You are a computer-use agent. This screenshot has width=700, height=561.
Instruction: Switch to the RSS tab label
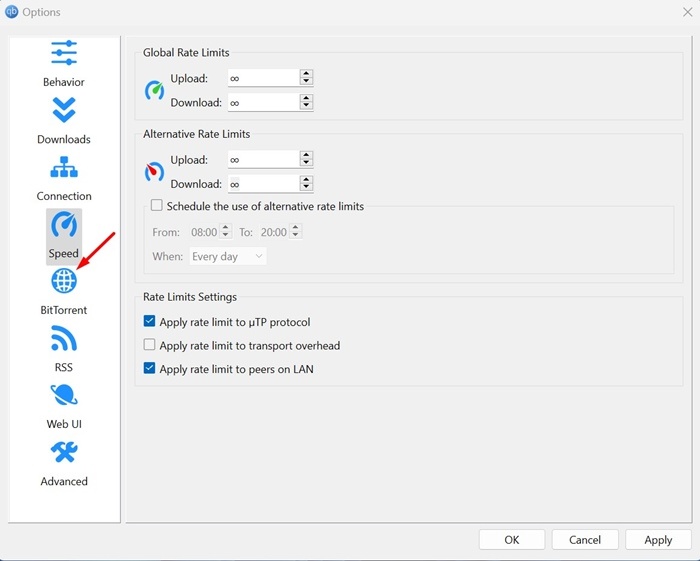(64, 367)
